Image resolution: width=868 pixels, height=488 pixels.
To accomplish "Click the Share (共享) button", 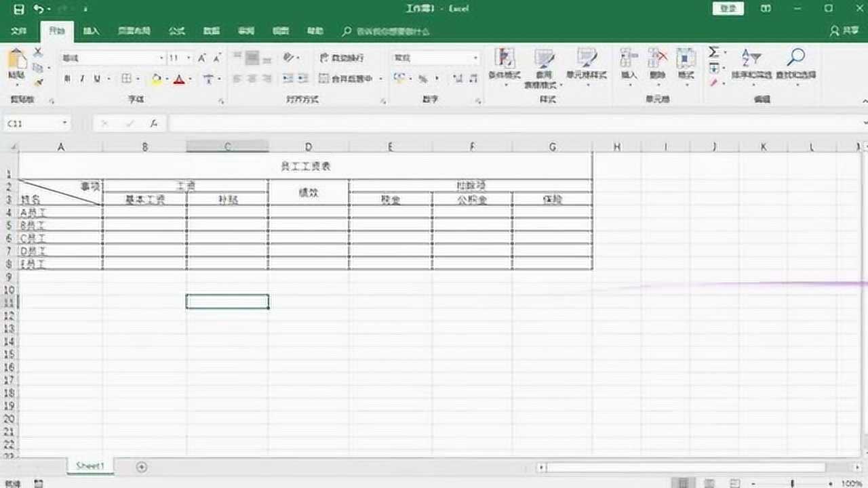I will tap(844, 31).
